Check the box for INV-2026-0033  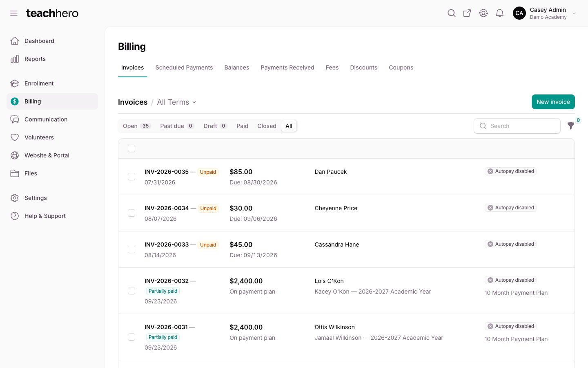click(131, 249)
